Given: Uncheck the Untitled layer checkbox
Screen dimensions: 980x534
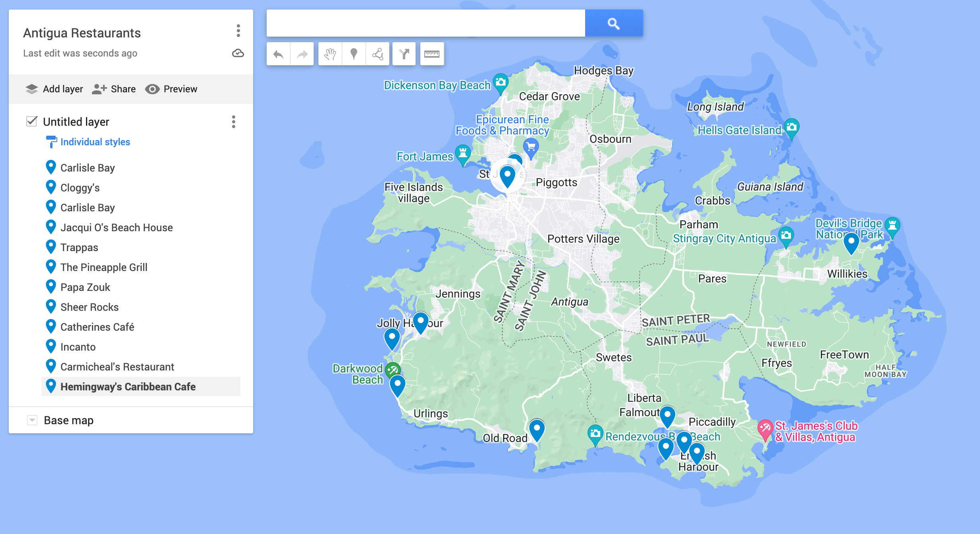Looking at the screenshot, I should click(32, 121).
